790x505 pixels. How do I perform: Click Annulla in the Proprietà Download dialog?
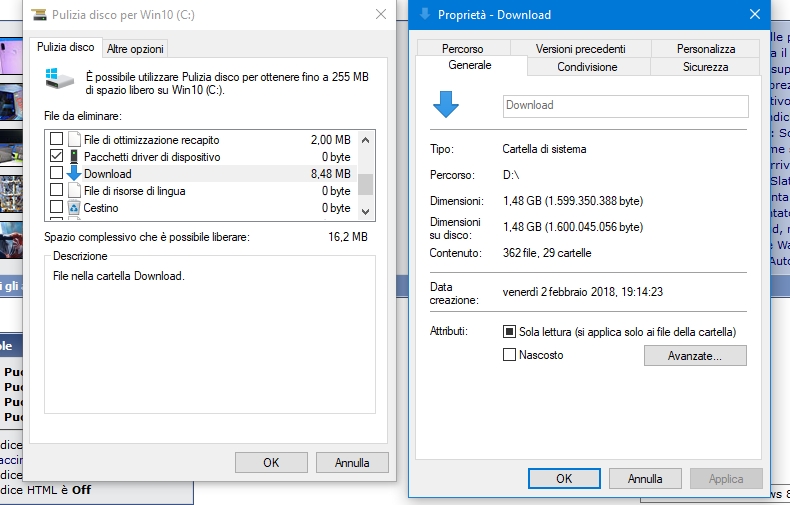tap(645, 478)
